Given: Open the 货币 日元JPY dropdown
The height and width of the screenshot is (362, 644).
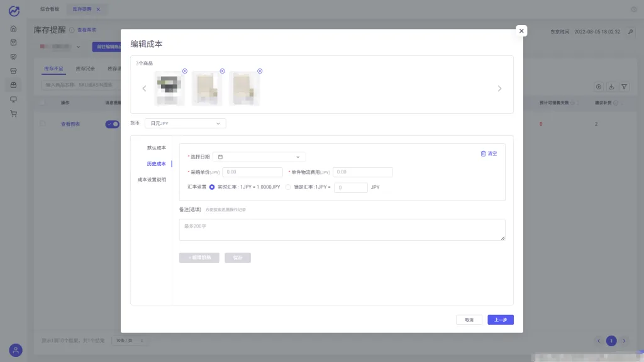Looking at the screenshot, I should click(186, 124).
